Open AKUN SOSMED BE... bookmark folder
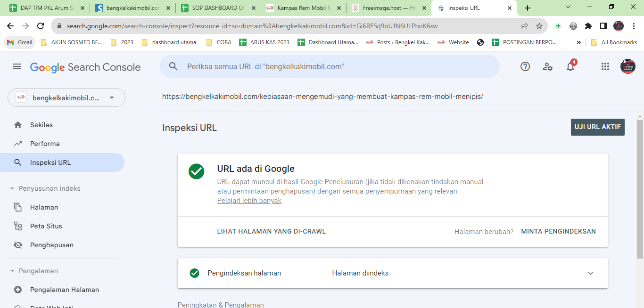This screenshot has width=644, height=308. (72, 42)
